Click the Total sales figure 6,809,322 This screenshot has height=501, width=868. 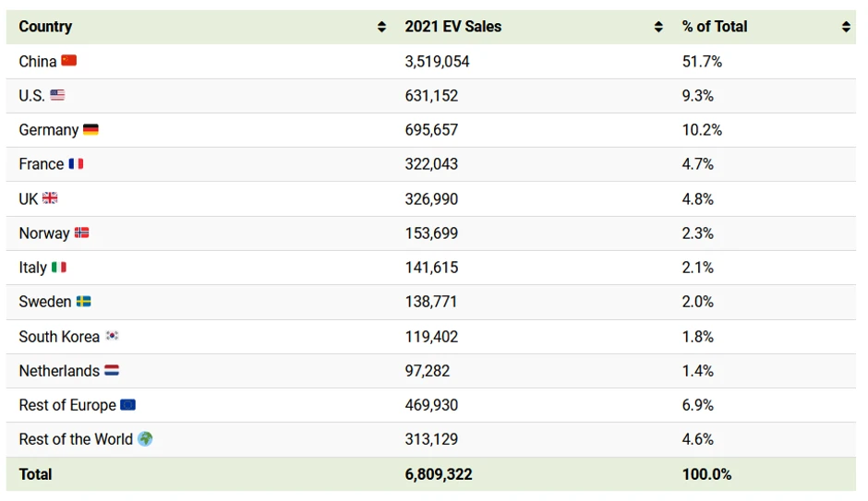[x=438, y=474]
